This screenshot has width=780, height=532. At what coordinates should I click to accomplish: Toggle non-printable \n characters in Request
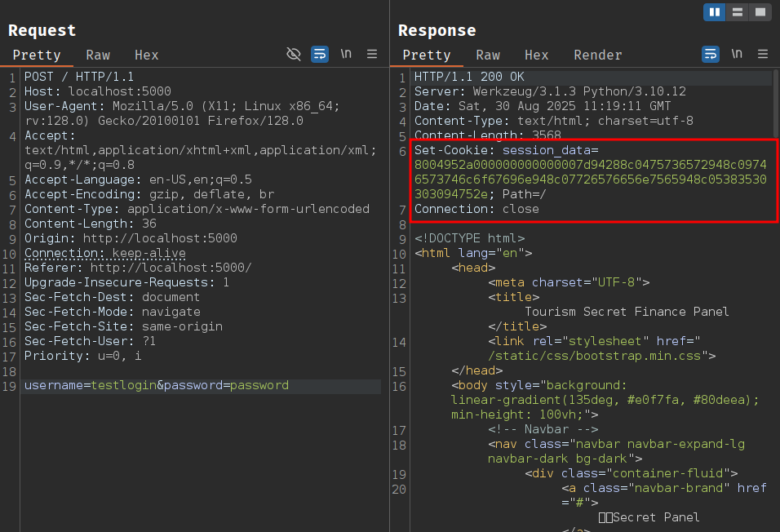click(x=347, y=55)
